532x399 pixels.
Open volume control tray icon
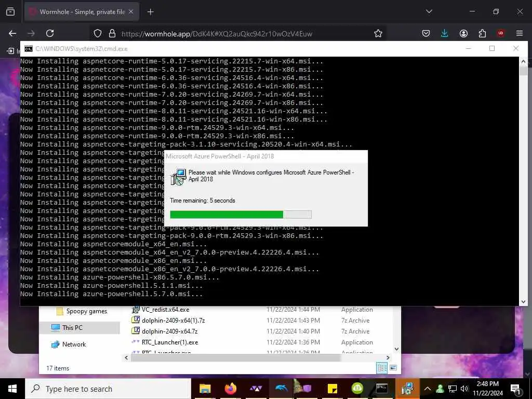pos(464,389)
